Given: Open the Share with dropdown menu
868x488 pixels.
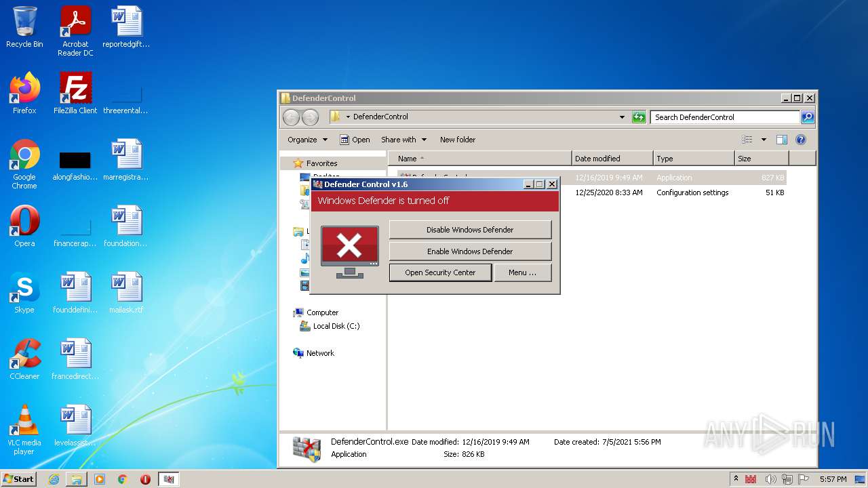Looking at the screenshot, I should coord(404,140).
